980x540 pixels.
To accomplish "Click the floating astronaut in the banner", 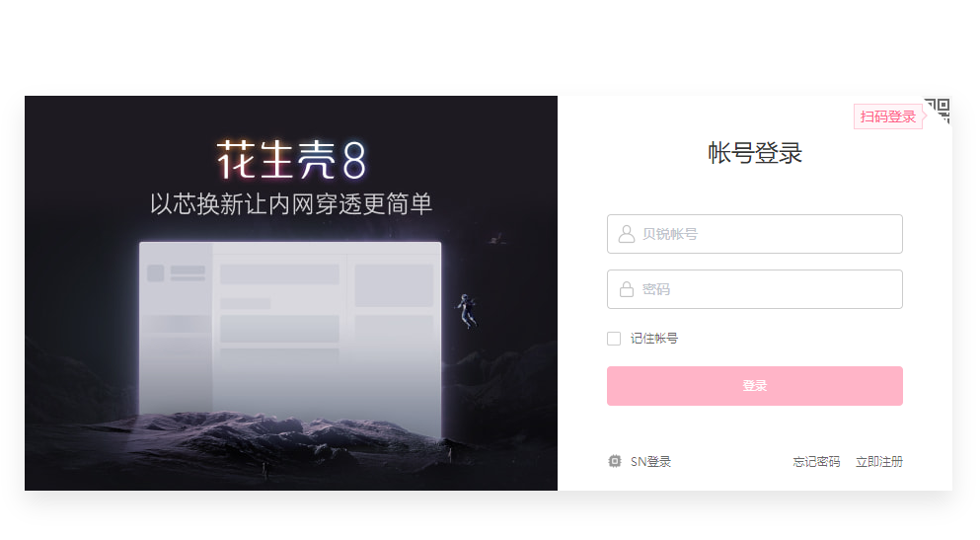I will pos(466,311).
